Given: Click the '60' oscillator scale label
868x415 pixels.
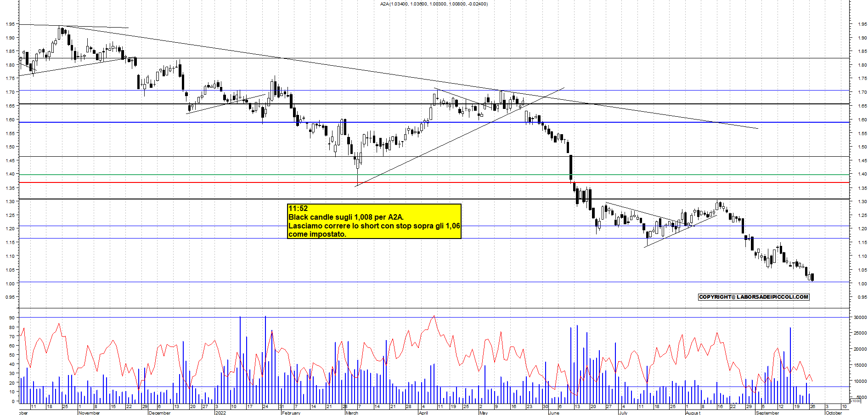Looking at the screenshot, I should [x=11, y=346].
